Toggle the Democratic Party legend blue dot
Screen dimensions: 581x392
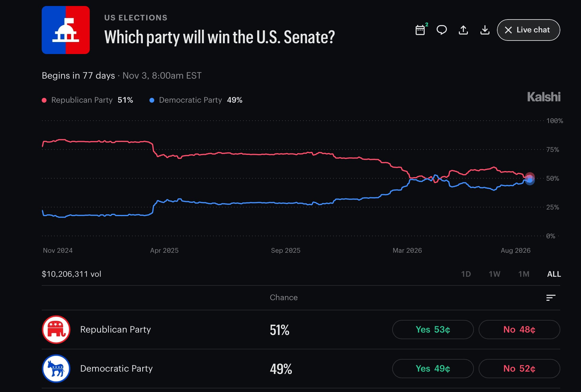pyautogui.click(x=152, y=100)
